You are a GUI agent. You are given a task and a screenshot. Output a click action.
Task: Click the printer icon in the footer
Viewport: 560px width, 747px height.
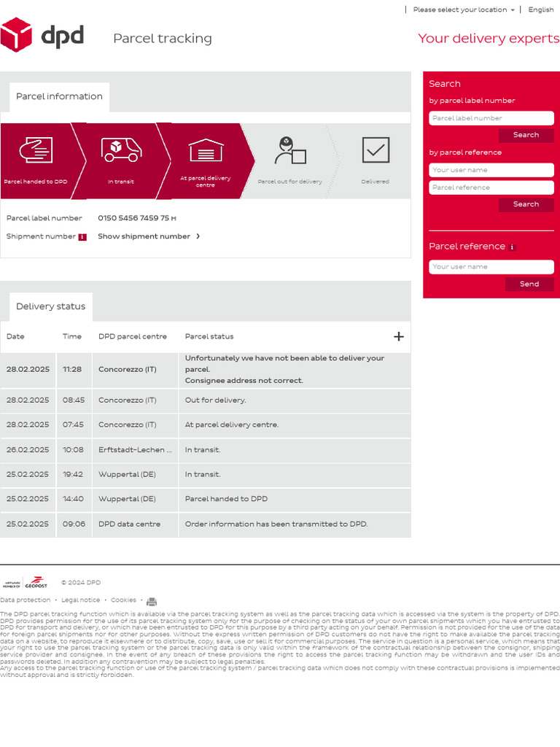152,602
